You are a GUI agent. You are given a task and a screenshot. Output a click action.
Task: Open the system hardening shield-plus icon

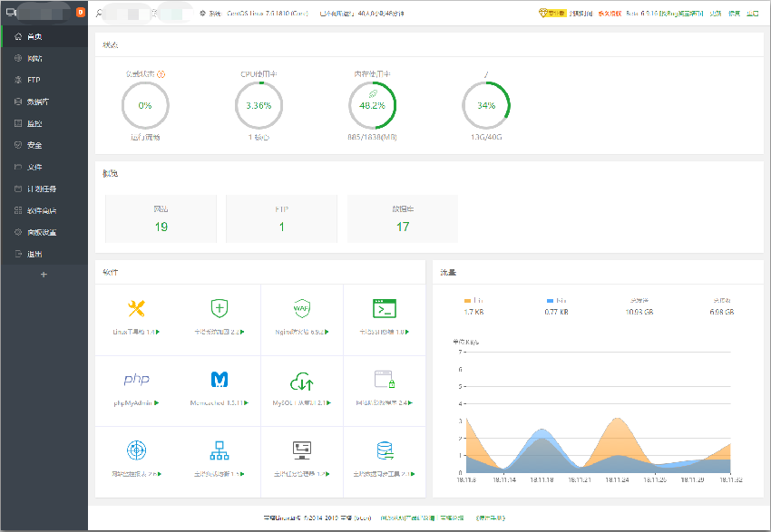[x=220, y=308]
